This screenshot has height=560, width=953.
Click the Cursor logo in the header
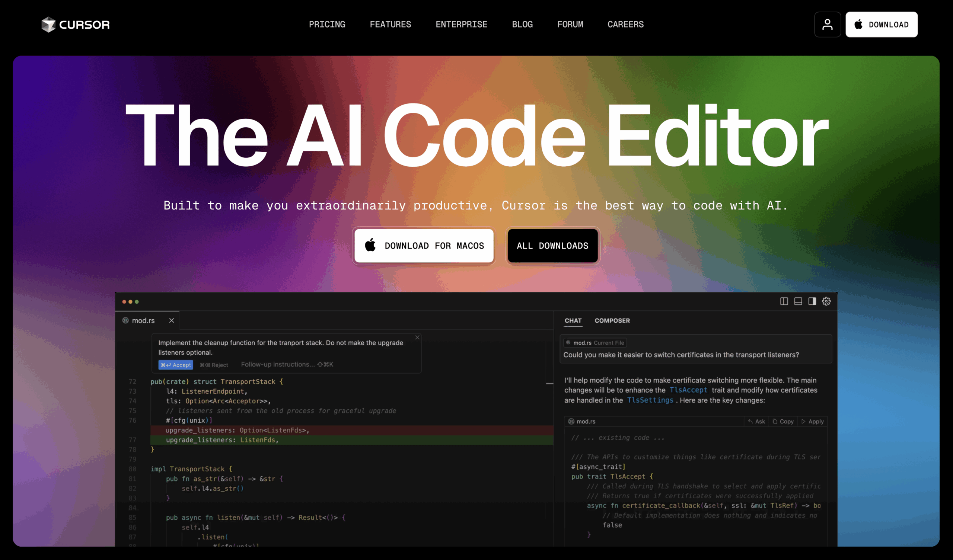pyautogui.click(x=76, y=25)
